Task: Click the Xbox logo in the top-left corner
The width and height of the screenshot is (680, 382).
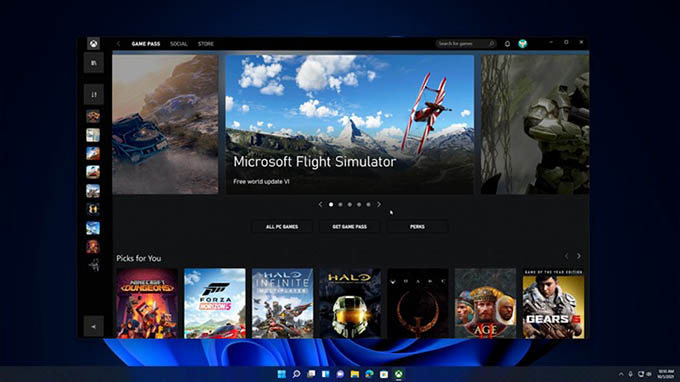Action: (x=93, y=43)
